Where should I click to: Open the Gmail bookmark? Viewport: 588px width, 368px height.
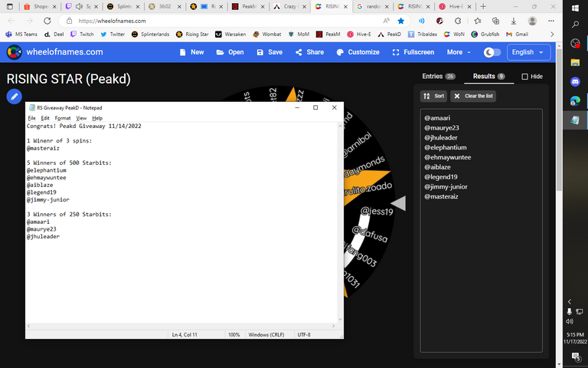517,34
